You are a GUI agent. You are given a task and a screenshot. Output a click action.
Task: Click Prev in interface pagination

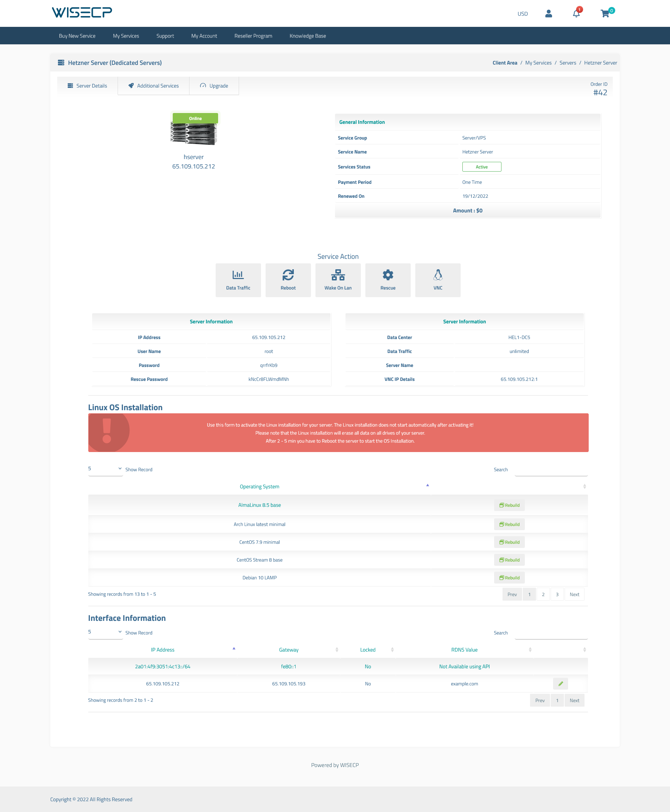pos(540,700)
